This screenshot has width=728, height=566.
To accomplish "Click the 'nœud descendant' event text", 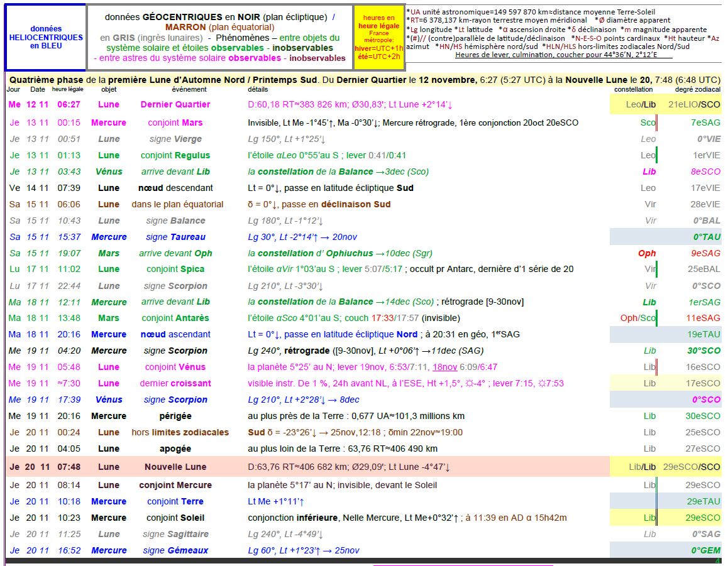I will pyautogui.click(x=175, y=188).
